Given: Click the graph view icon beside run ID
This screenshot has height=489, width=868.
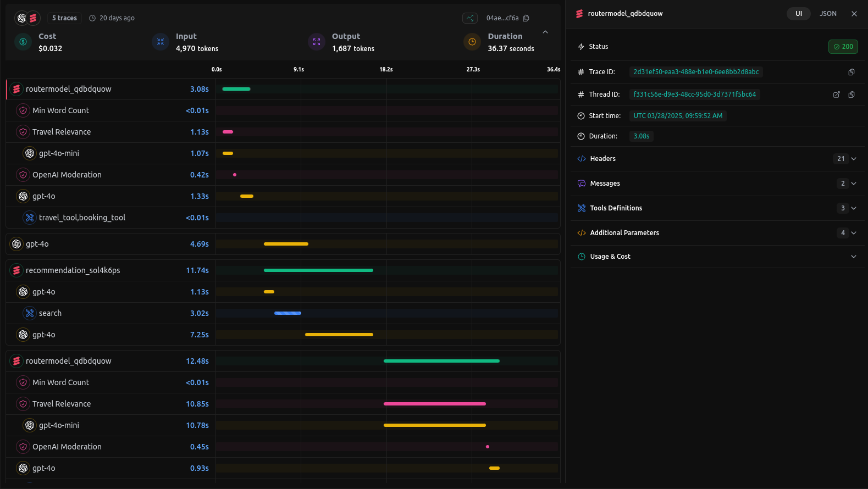Looking at the screenshot, I should pos(469,18).
